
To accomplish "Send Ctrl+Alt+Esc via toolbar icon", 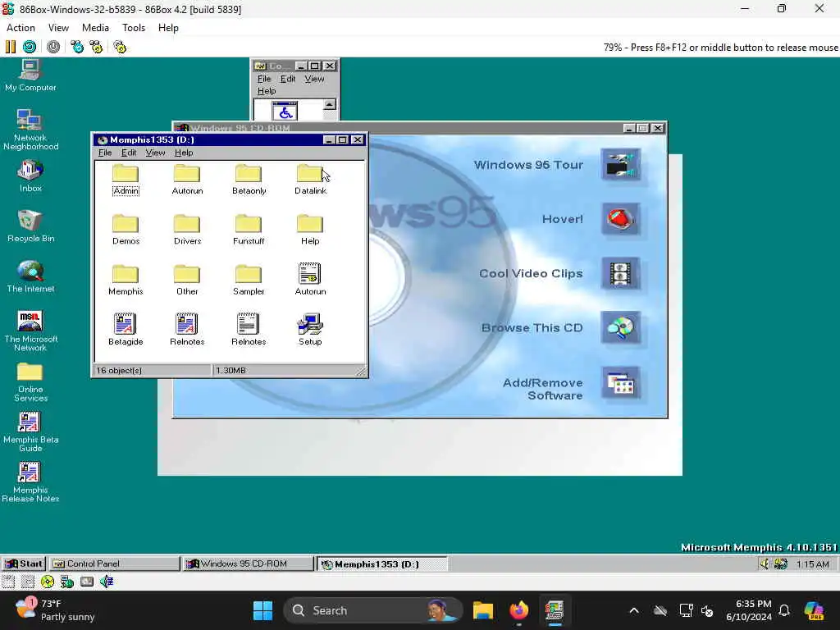I will pyautogui.click(x=97, y=47).
